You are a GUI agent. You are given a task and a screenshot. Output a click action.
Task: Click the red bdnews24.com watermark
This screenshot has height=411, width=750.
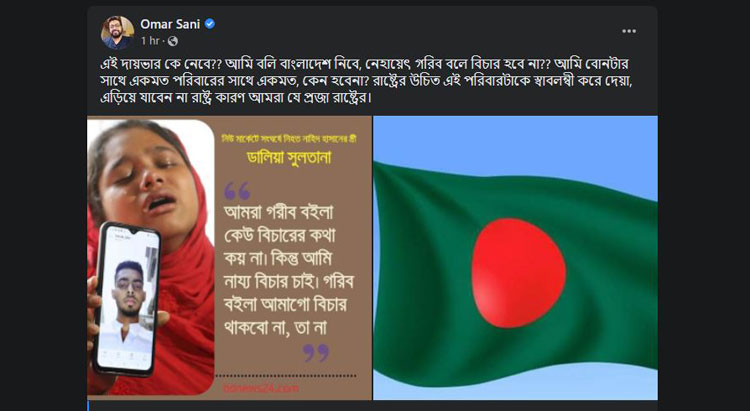click(260, 388)
